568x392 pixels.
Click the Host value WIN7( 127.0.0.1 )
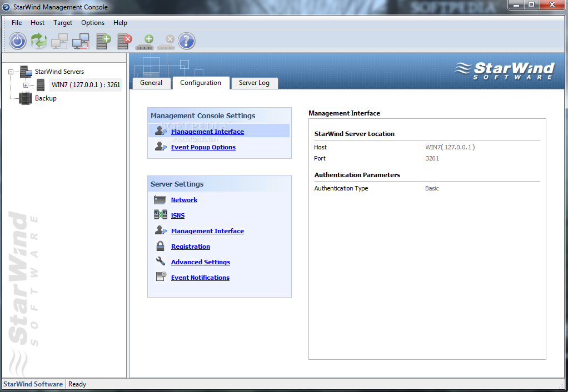coord(450,147)
